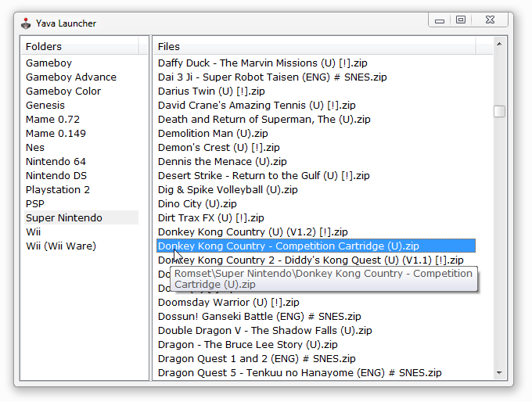This screenshot has width=532, height=402.
Task: Select the Genesis folder
Action: pos(45,105)
